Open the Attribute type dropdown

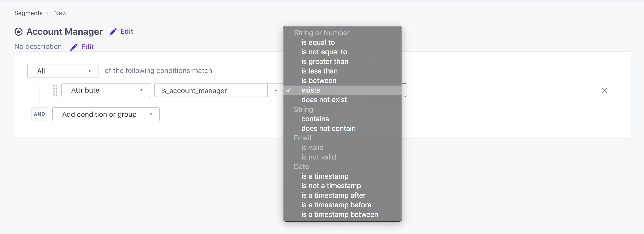point(106,90)
